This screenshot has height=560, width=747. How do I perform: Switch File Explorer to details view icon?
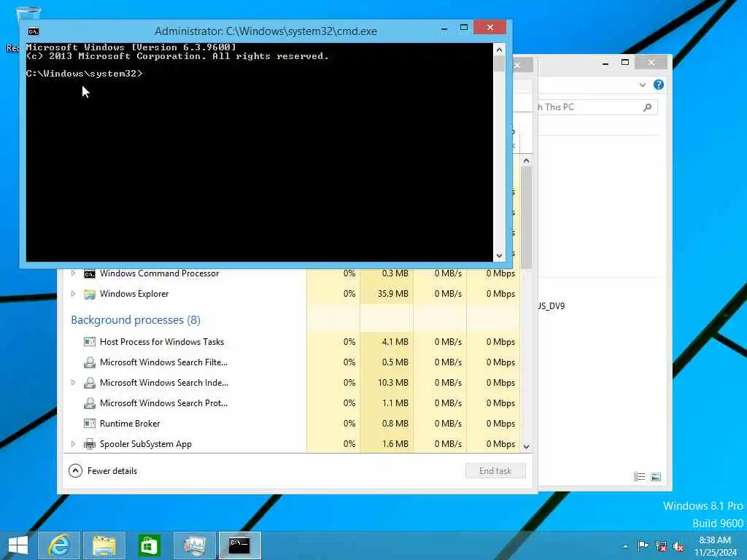point(639,477)
